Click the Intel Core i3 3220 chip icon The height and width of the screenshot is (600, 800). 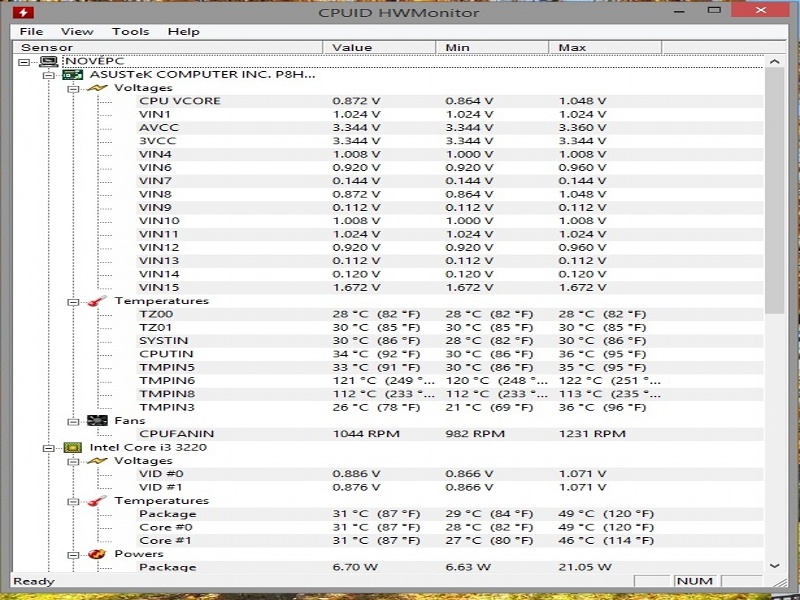pos(72,448)
